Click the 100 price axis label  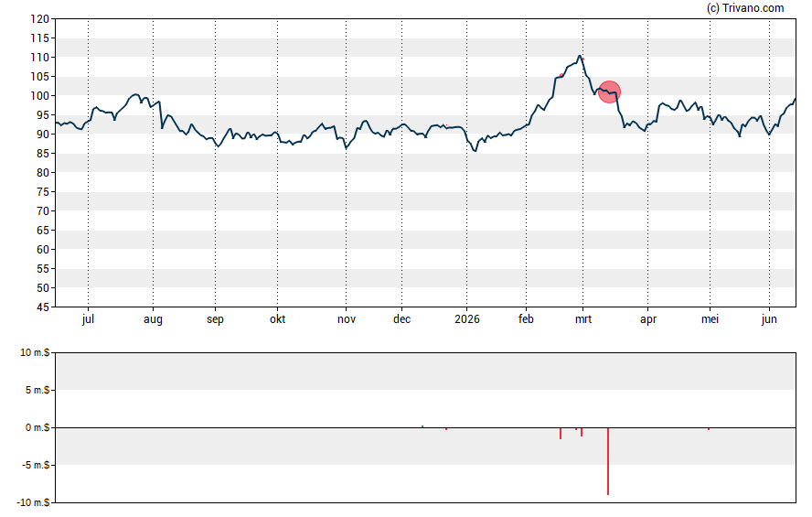[x=40, y=96]
